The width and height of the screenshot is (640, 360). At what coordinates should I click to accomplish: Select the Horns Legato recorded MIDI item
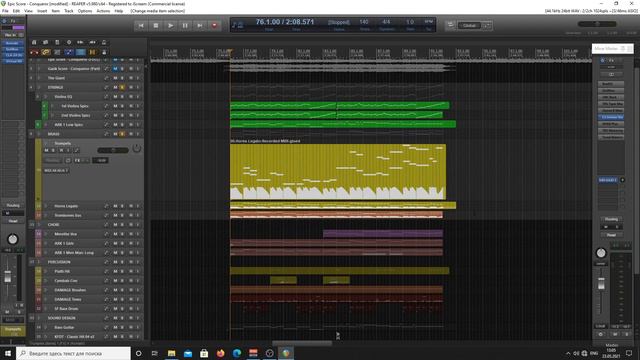338,172
